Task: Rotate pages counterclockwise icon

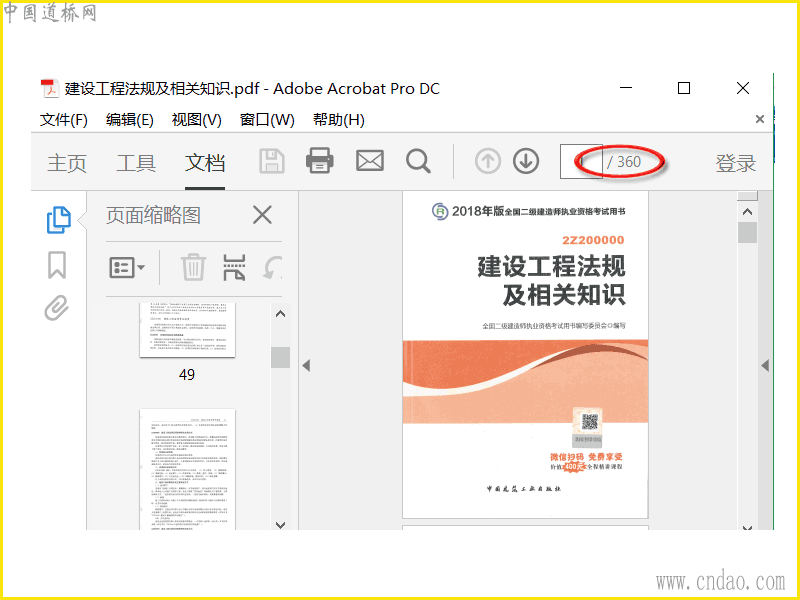Action: tap(272, 267)
